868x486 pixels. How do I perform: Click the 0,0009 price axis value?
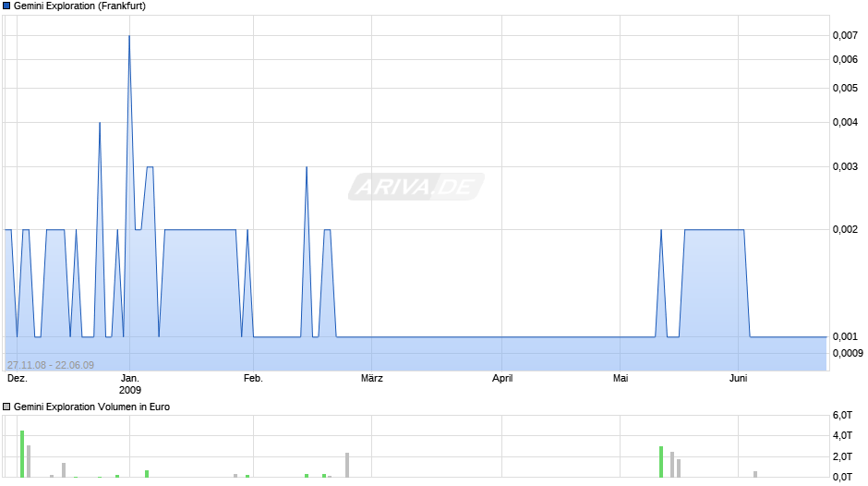pyautogui.click(x=848, y=354)
